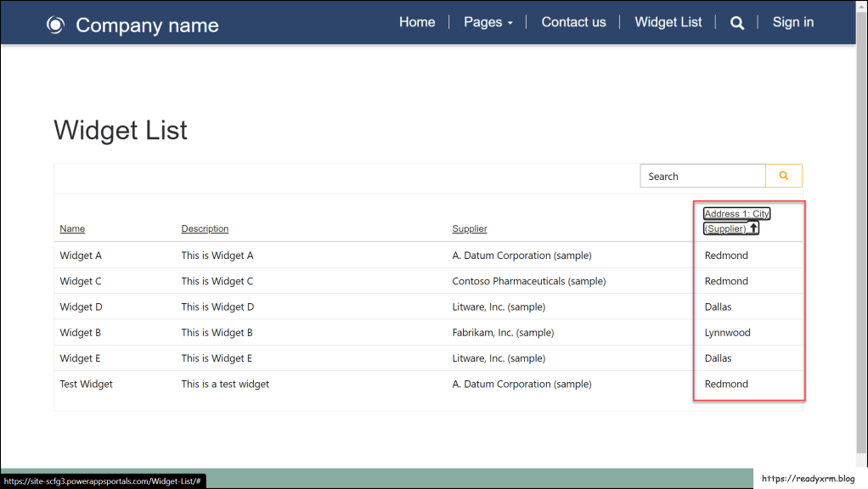This screenshot has height=489, width=868.
Task: Open search via navbar magnifier icon
Action: click(737, 23)
